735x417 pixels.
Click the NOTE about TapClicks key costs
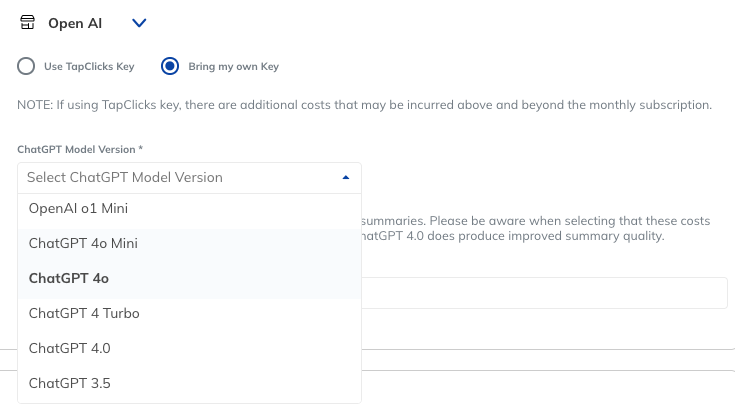[364, 104]
